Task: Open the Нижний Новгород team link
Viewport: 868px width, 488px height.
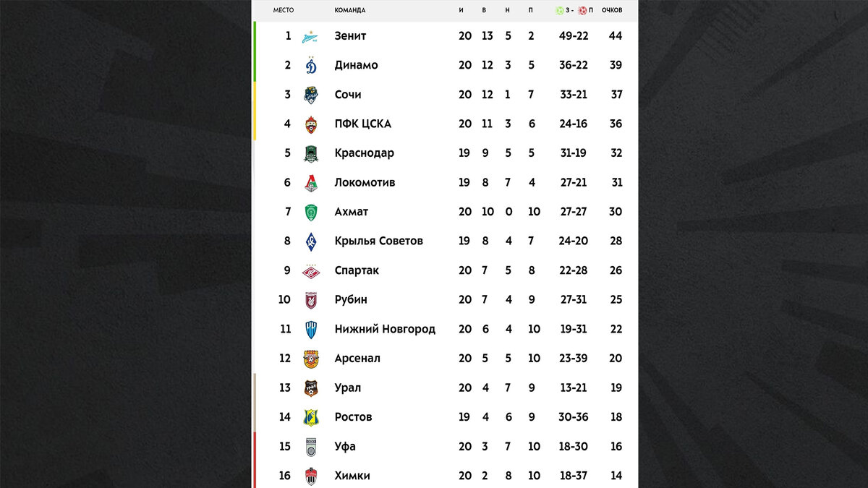Action: pos(385,329)
